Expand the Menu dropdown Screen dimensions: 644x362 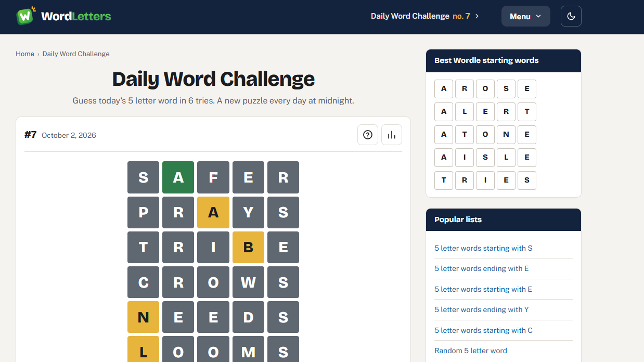[525, 16]
